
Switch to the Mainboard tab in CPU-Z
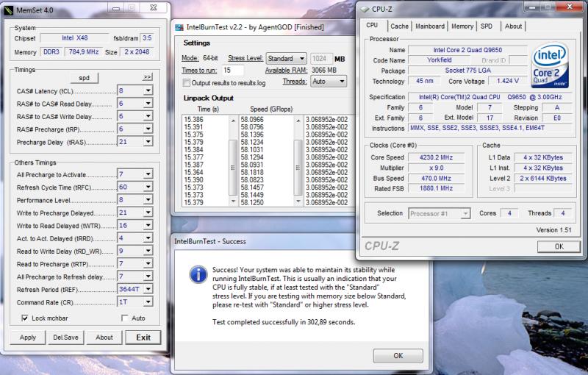[430, 26]
